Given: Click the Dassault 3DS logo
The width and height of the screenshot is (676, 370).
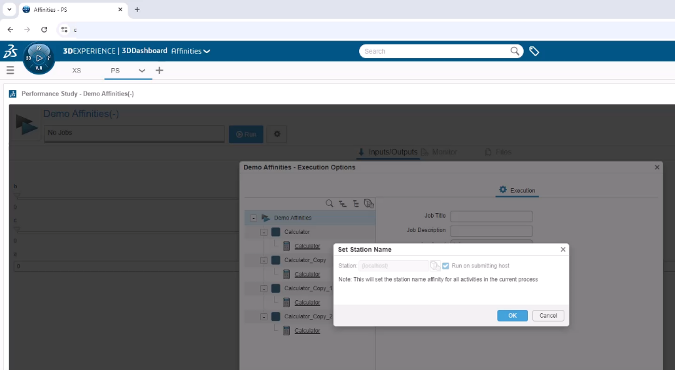Looking at the screenshot, I should pyautogui.click(x=10, y=51).
